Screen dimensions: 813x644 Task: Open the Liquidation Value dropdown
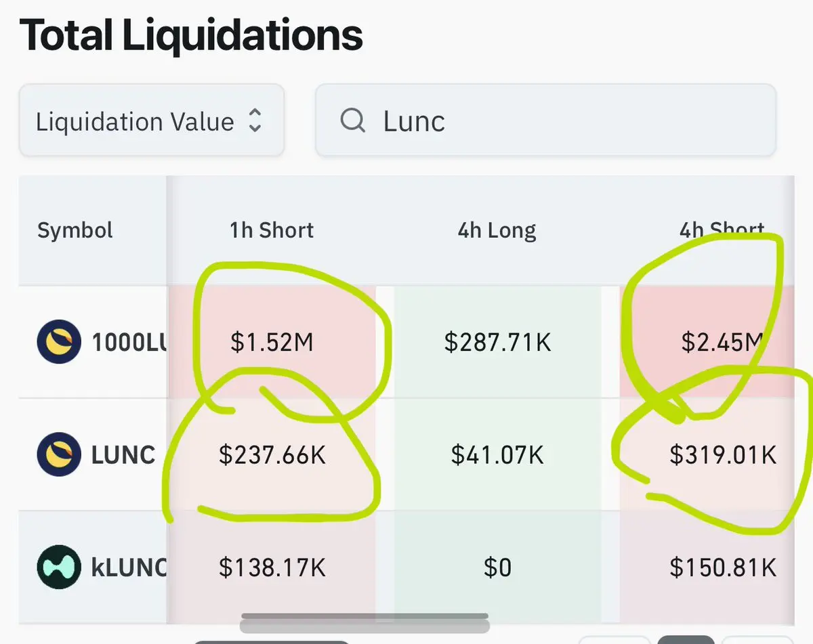[151, 121]
